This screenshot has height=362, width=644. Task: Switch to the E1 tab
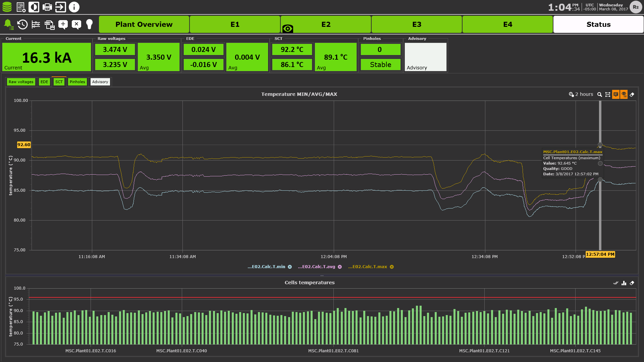[235, 24]
